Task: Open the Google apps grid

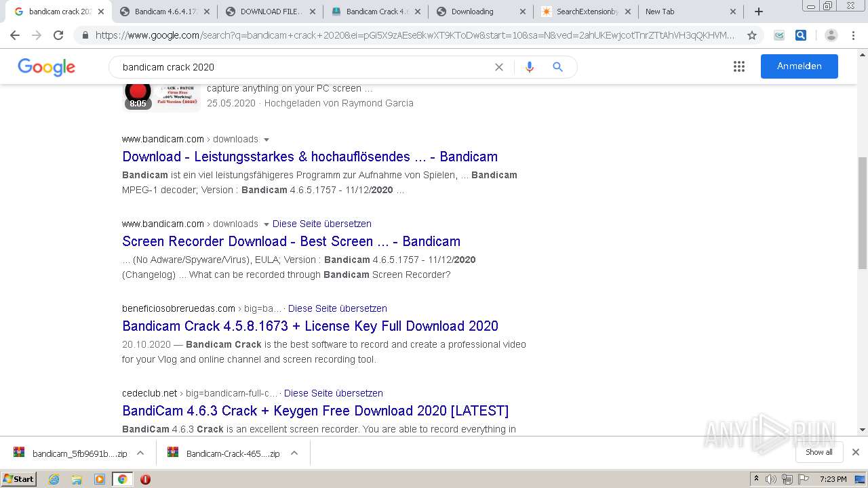Action: coord(739,66)
